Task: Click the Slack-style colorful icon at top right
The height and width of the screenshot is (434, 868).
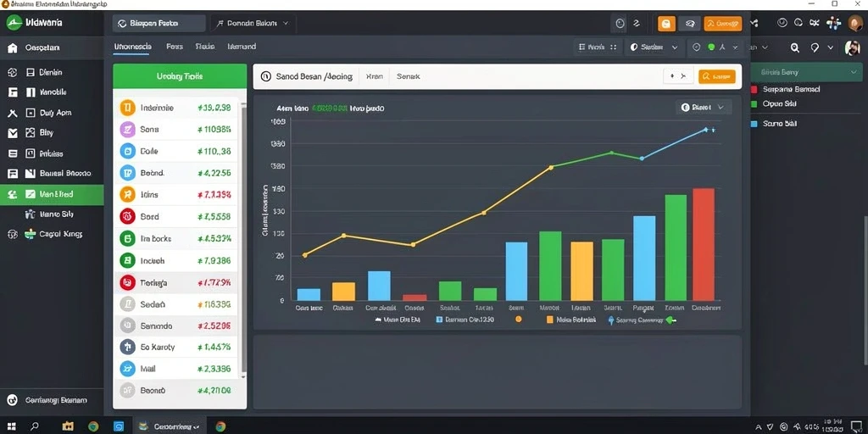Action: [833, 23]
